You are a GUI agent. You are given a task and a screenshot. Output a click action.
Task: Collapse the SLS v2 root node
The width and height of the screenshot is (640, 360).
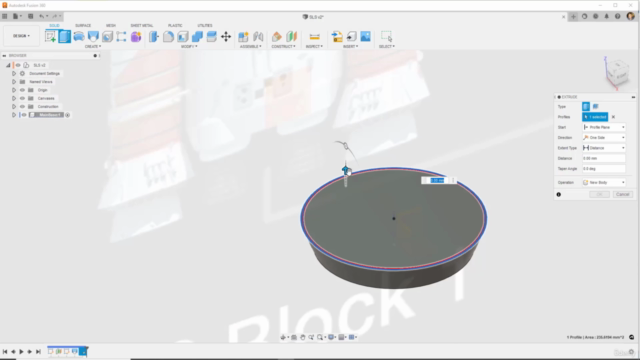pos(8,65)
